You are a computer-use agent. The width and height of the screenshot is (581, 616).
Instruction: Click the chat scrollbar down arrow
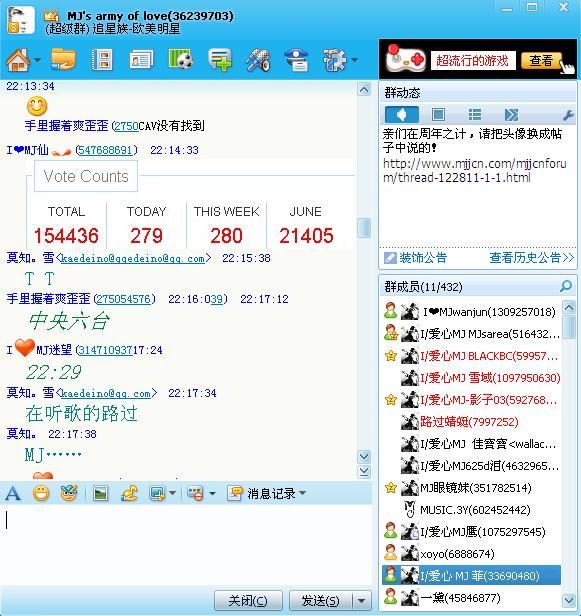click(364, 456)
